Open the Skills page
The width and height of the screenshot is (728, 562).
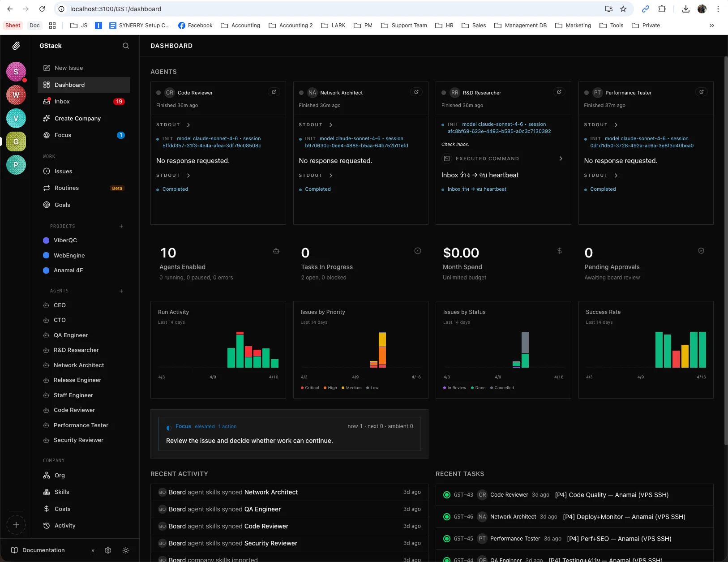tap(61, 492)
